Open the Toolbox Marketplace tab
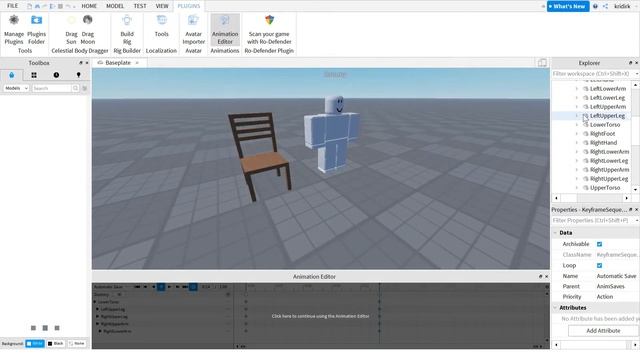The height and width of the screenshot is (360, 640). click(x=11, y=75)
